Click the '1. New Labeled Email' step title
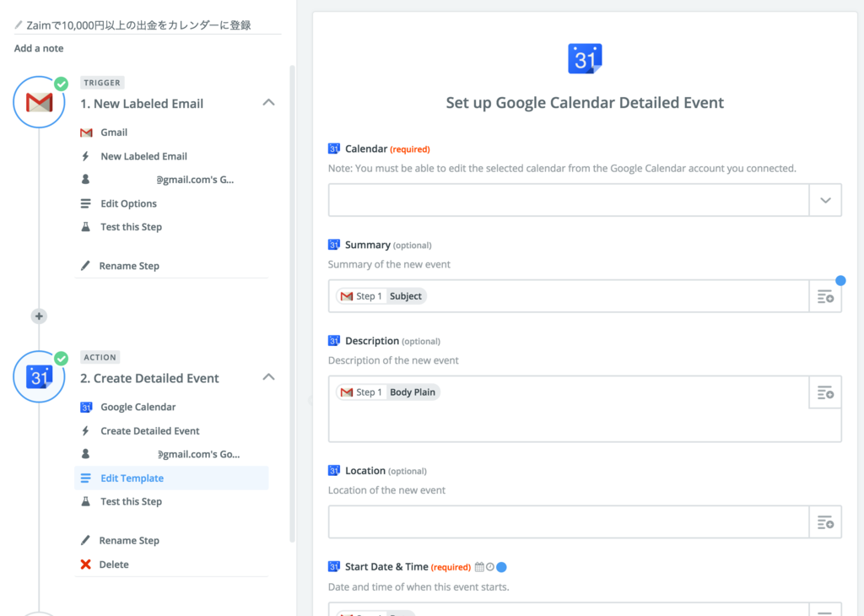Screen dimensions: 864x616 tap(142, 104)
